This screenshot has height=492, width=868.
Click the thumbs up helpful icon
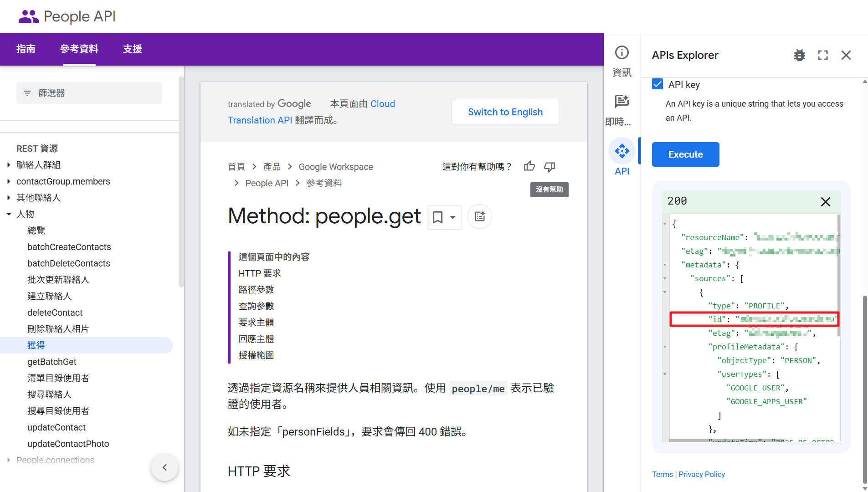(x=529, y=166)
